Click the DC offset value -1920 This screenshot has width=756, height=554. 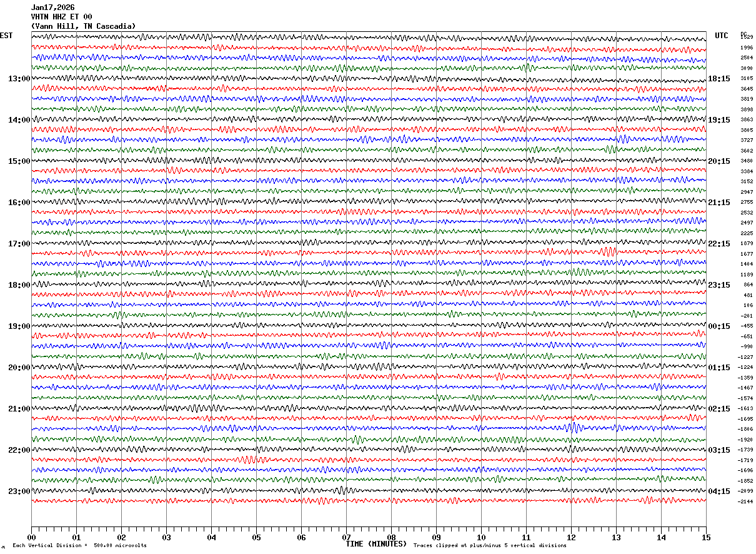(x=747, y=440)
